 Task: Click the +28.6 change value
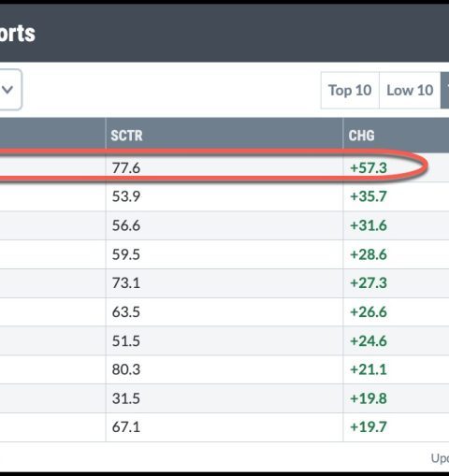point(369,254)
